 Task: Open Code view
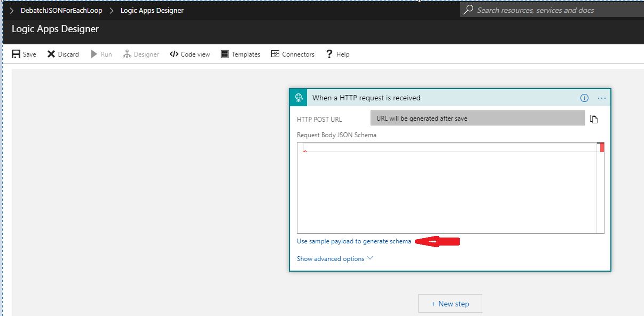tap(190, 54)
